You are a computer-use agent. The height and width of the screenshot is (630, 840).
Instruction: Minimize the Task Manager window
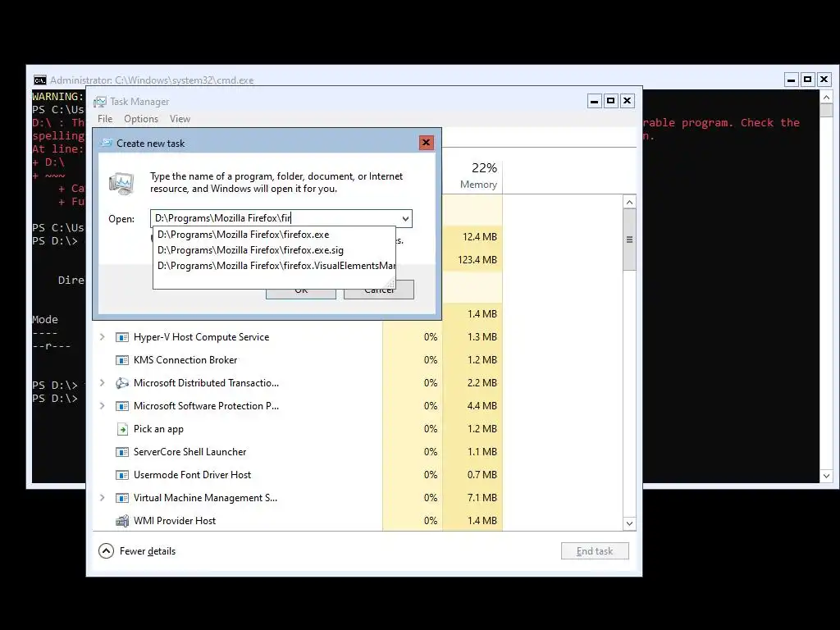[594, 101]
